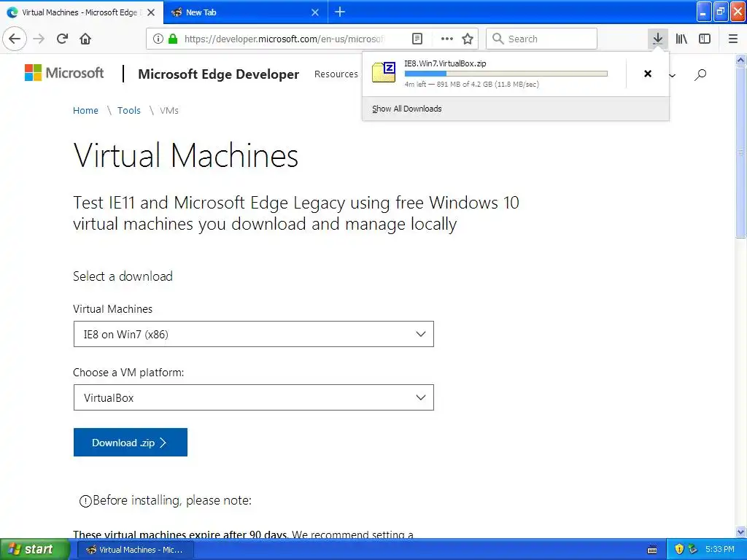747x560 pixels.
Task: Click the VMs breadcrumb text
Action: pyautogui.click(x=169, y=111)
